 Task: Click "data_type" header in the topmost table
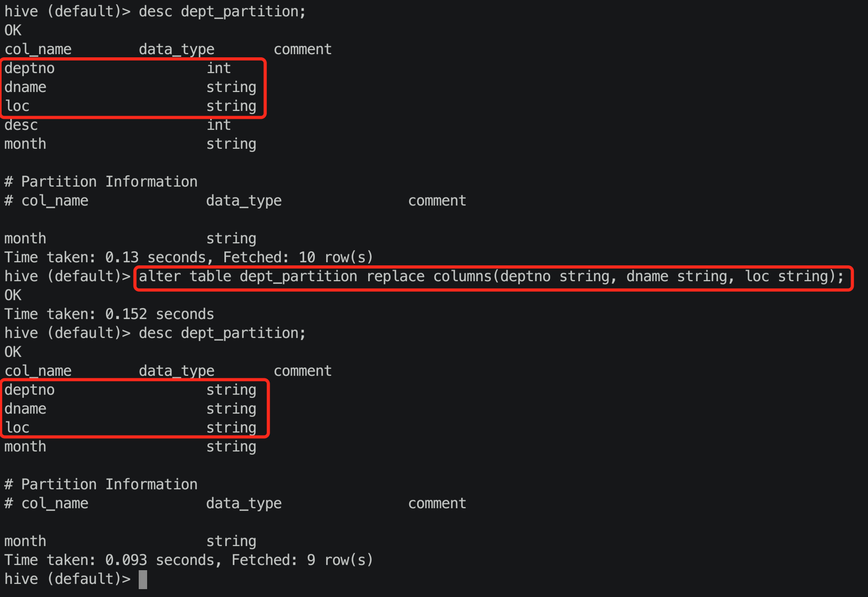(177, 49)
